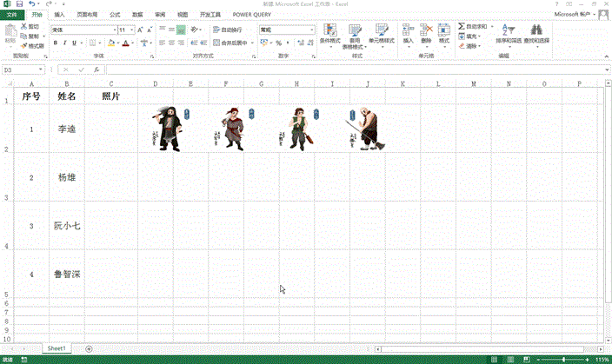
Task: Switch to the Insert (插入) tab
Action: 58,15
